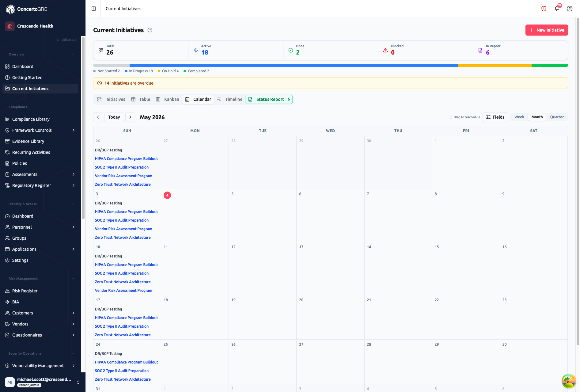This screenshot has width=580, height=392.
Task: Open Current Initiatives in sidebar
Action: tap(40, 89)
